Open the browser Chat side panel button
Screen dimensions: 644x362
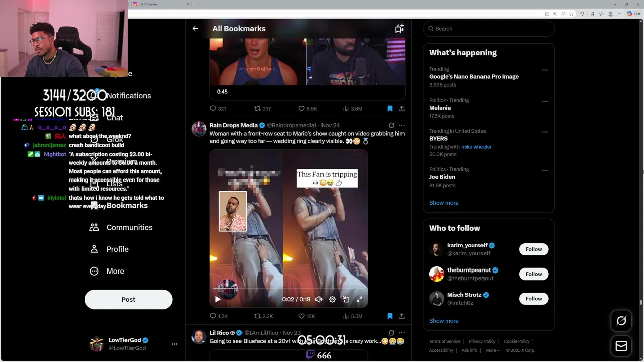coord(633,14)
